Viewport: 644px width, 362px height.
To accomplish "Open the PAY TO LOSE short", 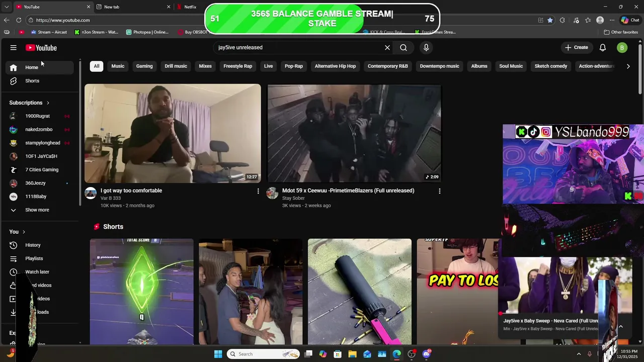I will coord(457,292).
